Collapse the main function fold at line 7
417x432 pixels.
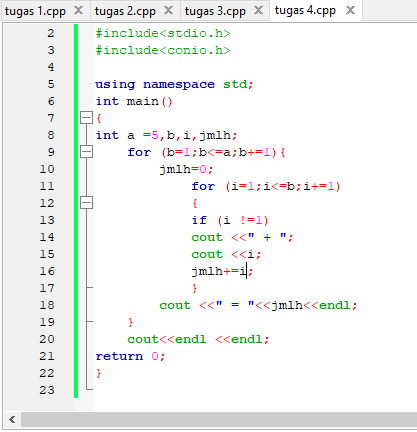(86, 118)
